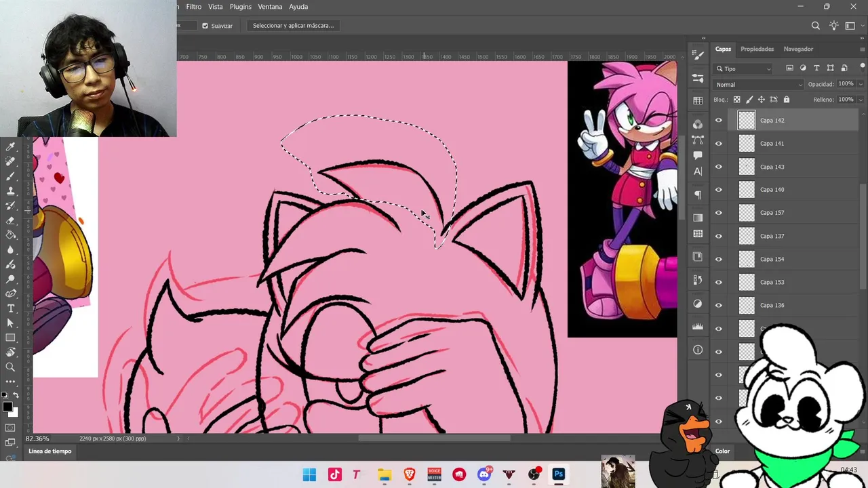Click the black foreground color swatch
Viewport: 868px width, 488px height.
7,407
